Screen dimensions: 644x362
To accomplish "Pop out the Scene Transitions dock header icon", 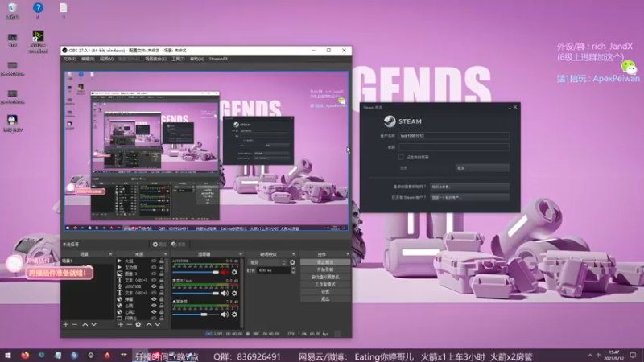I will point(293,254).
